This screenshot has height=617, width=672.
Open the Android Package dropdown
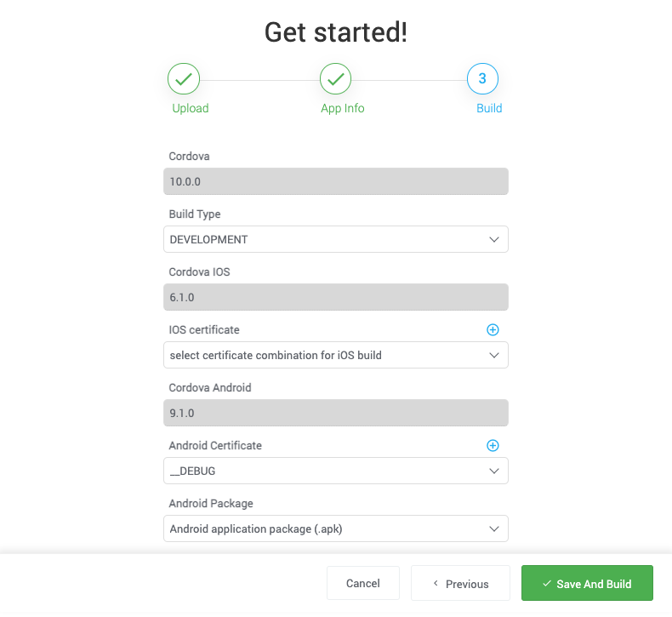click(335, 528)
